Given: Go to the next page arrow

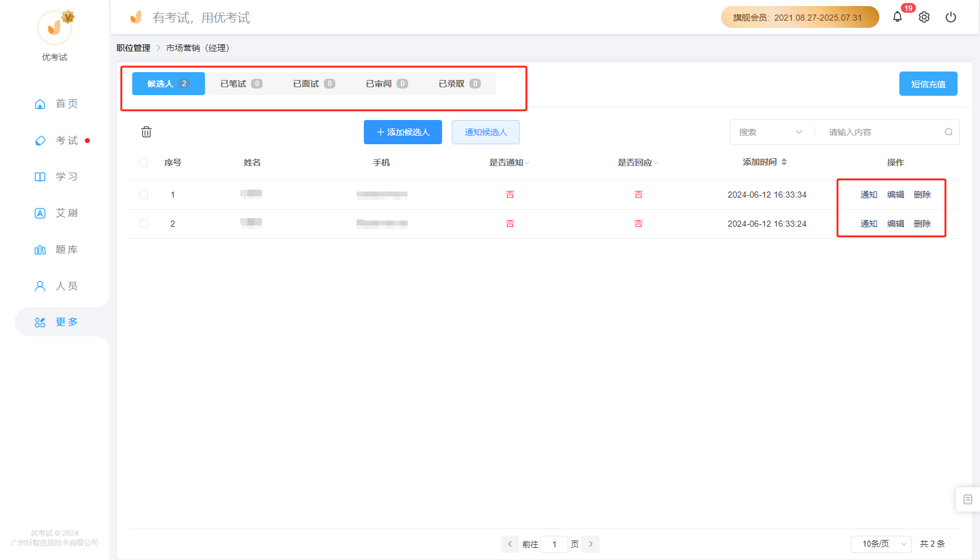Looking at the screenshot, I should pos(591,544).
